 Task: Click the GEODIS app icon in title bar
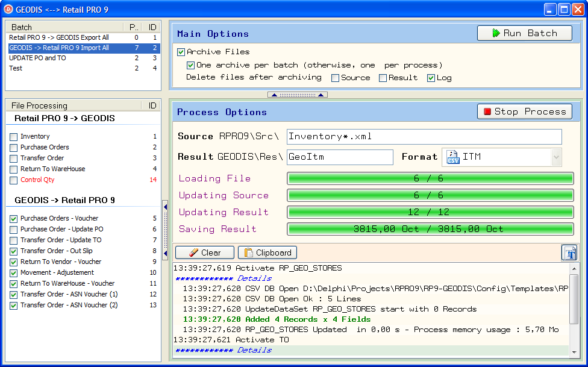[9, 9]
